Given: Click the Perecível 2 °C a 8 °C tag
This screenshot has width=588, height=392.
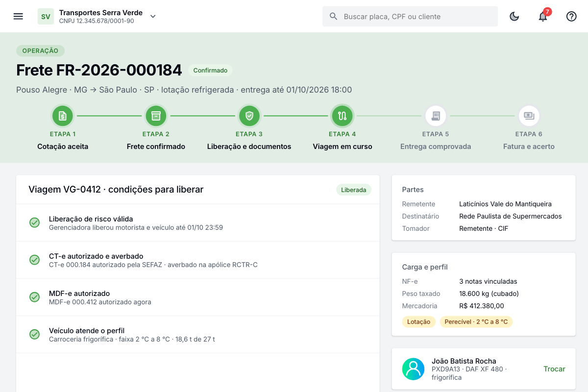Looking at the screenshot, I should tap(476, 322).
